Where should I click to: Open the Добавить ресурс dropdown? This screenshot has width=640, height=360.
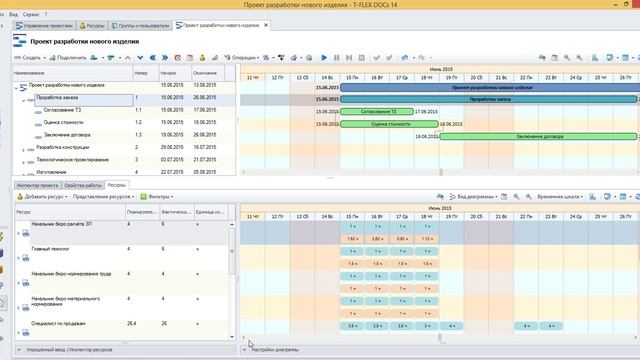(x=42, y=197)
